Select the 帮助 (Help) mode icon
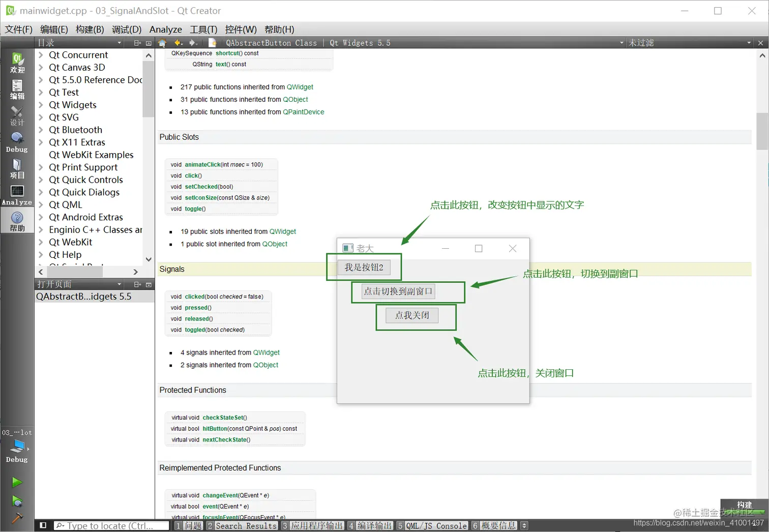 (17, 222)
